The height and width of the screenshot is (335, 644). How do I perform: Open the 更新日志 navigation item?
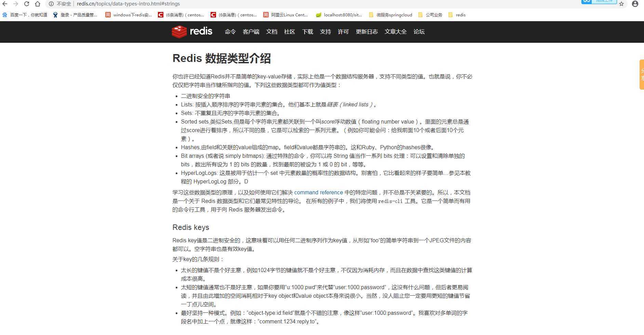pos(367,31)
